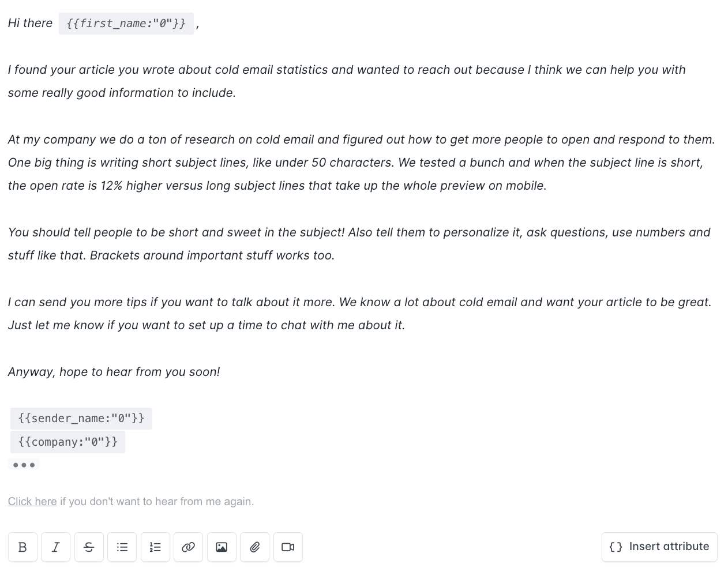The image size is (728, 572).
Task: Click the curly braces icon in Insert attribute
Action: (616, 547)
